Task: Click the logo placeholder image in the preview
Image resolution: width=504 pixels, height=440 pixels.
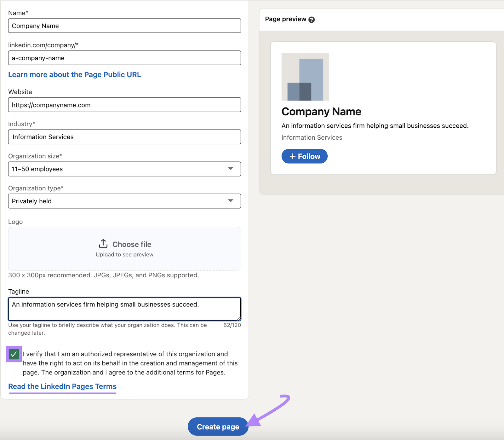Action: 305,77
